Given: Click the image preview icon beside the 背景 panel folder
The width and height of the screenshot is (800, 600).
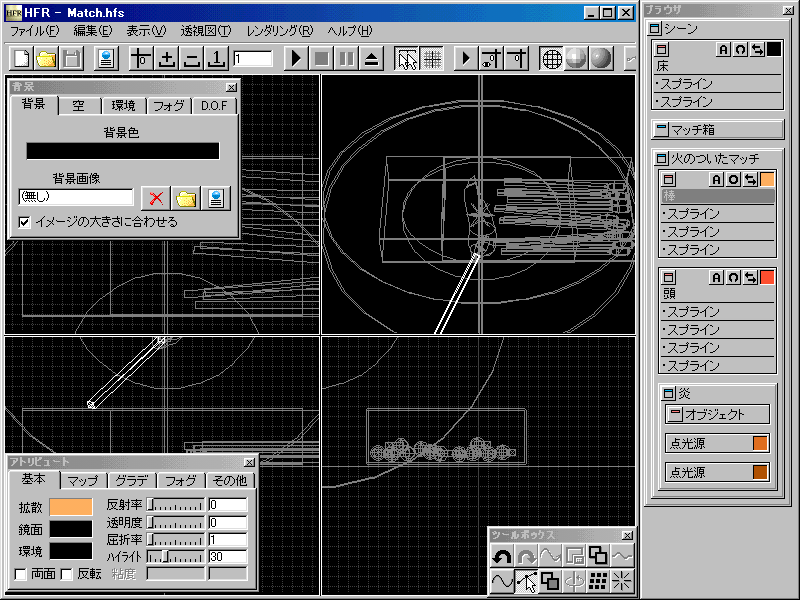Looking at the screenshot, I should click(216, 198).
